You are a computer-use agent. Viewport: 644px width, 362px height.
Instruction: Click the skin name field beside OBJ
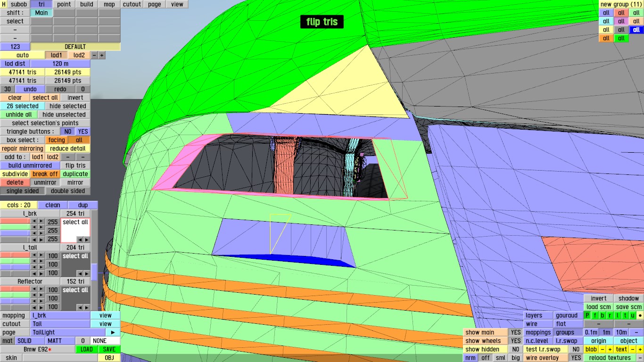(x=60, y=358)
